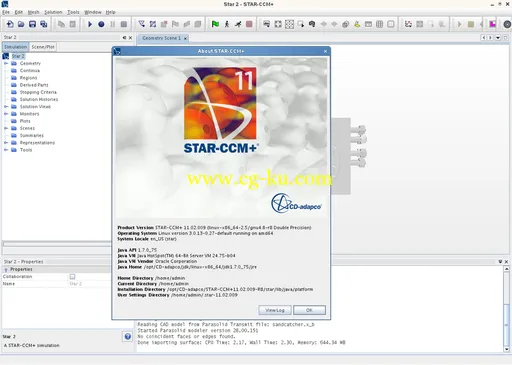The width and height of the screenshot is (512, 365).
Task: Click the Generate Volume Mesh toolbar icon
Action: 153,24
